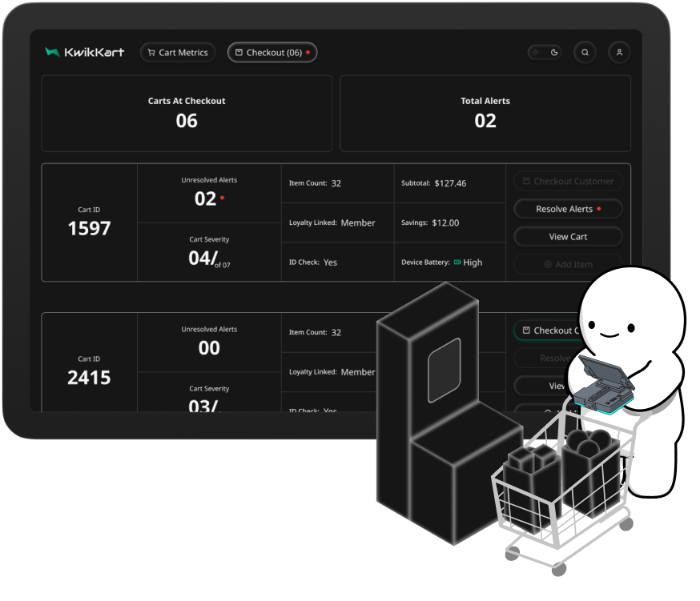Select the Cart ID 1597 cell

pyautogui.click(x=89, y=222)
